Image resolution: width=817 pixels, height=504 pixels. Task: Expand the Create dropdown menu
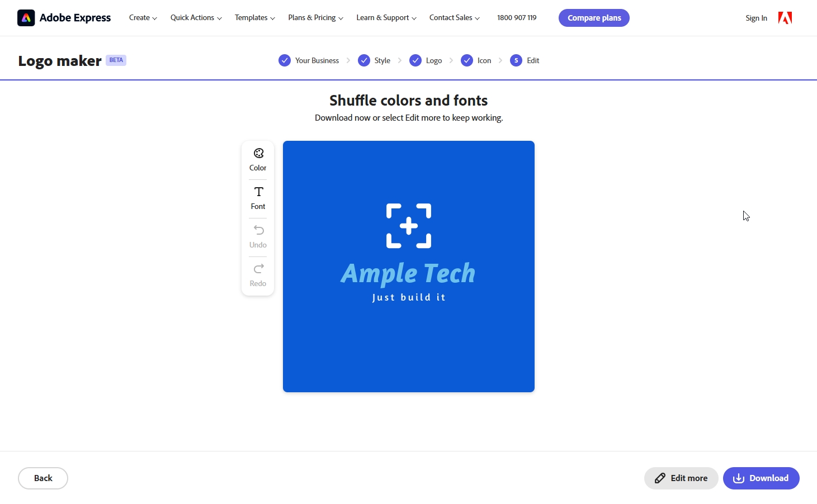pyautogui.click(x=143, y=18)
